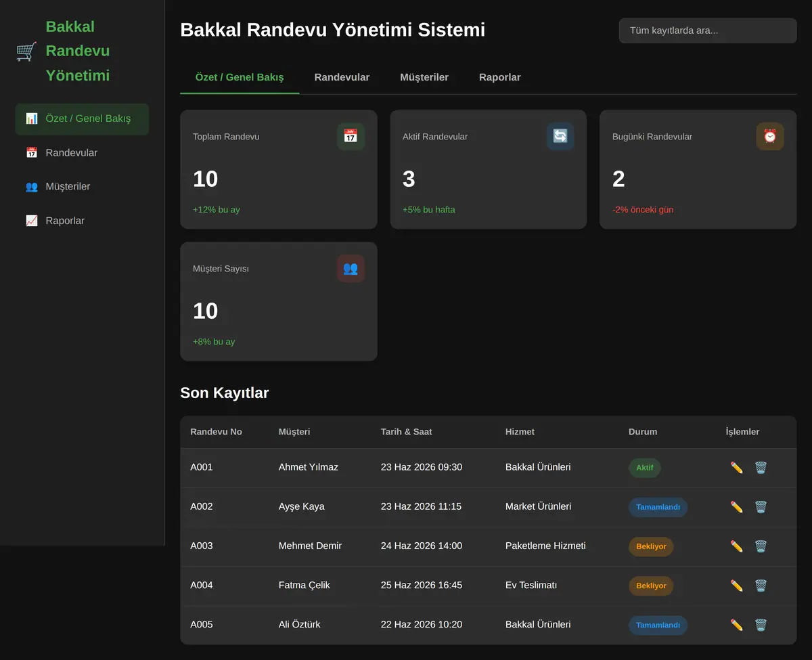Click date 22 Haz 2026 10:20
812x660 pixels.
pos(422,624)
